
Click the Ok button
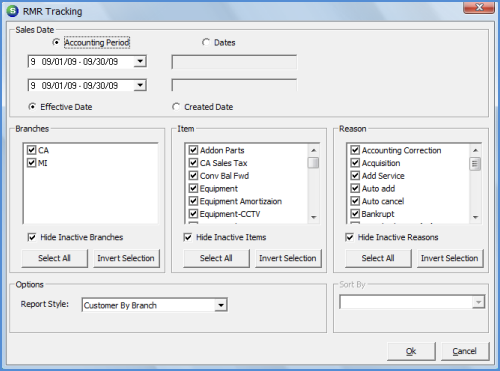coord(411,351)
